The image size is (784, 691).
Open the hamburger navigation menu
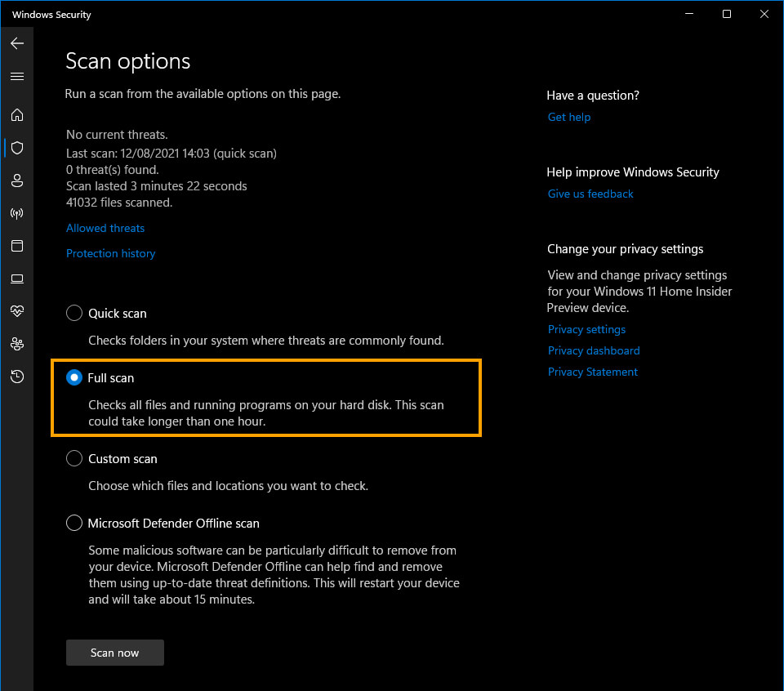(17, 77)
